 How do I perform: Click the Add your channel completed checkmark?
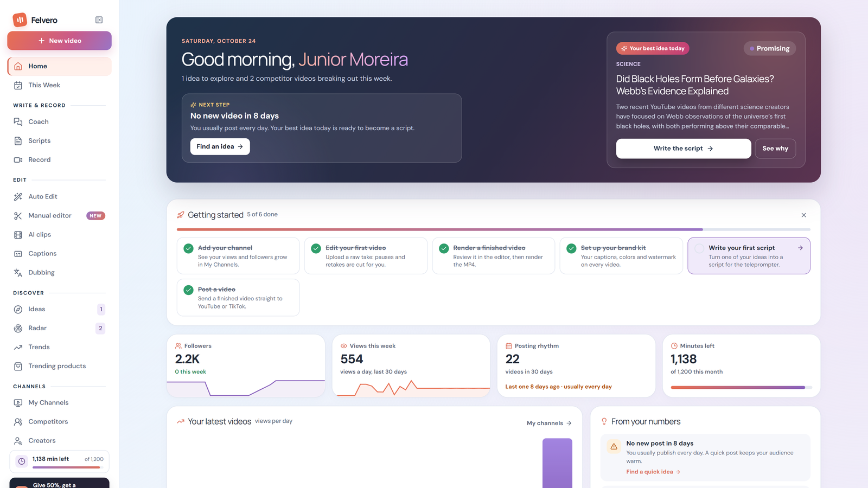[188, 248]
